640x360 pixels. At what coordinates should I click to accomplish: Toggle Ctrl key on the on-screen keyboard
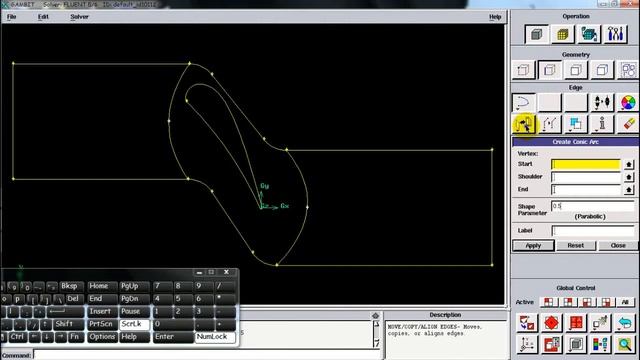pos(17,337)
